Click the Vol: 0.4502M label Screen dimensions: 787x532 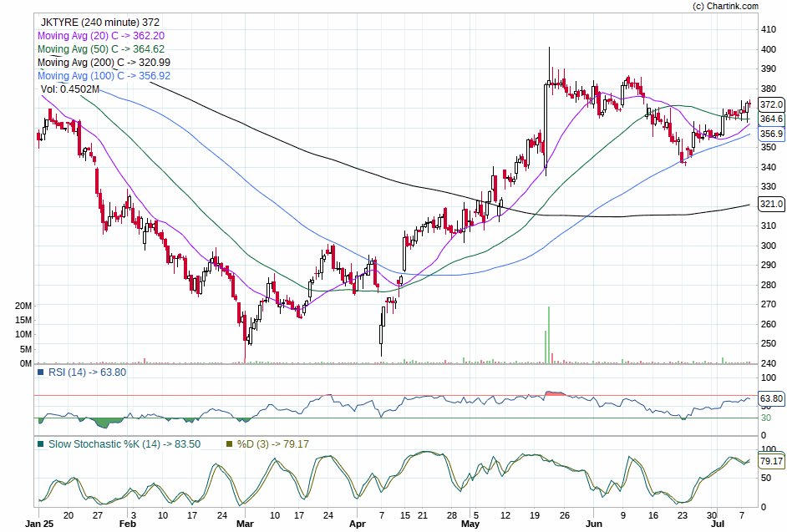[x=70, y=89]
